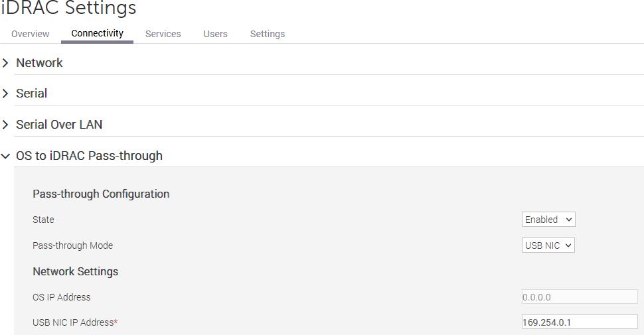Click the Network section heading
644x335 pixels.
tap(39, 63)
